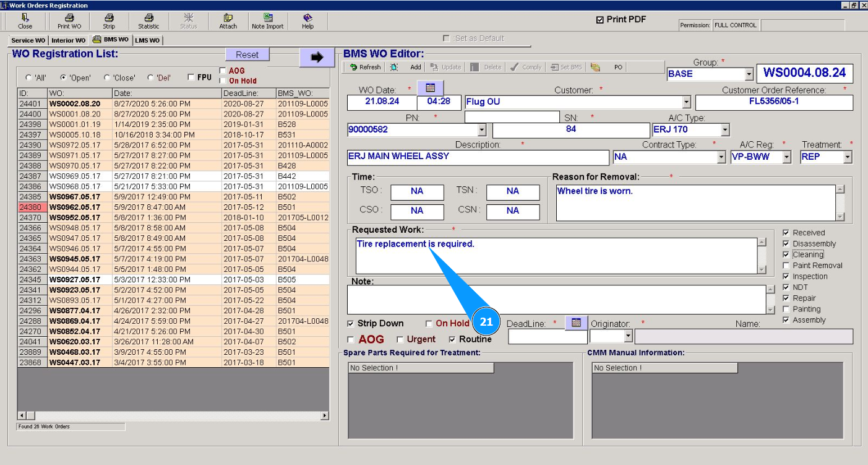
Task: Select the 'All' radio button filter
Action: [28, 78]
